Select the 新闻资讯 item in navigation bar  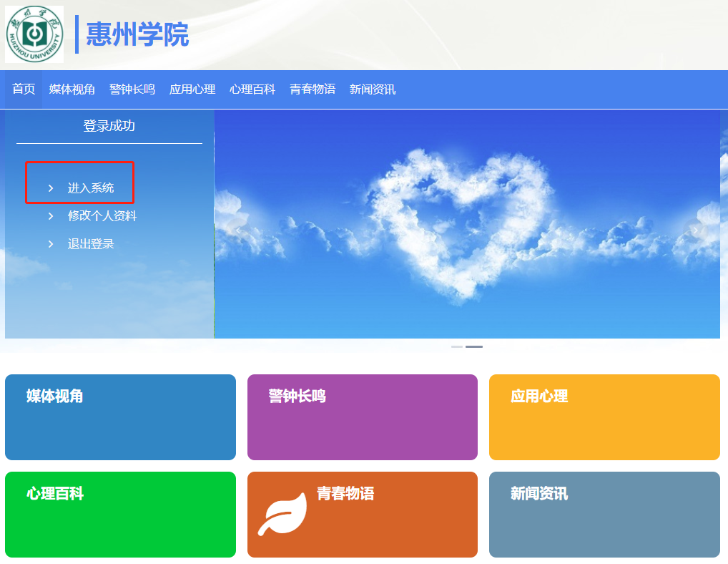click(371, 89)
